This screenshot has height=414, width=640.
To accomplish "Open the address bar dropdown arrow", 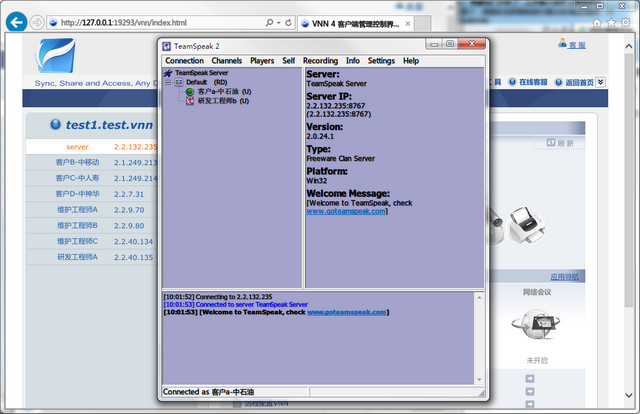I will 279,23.
